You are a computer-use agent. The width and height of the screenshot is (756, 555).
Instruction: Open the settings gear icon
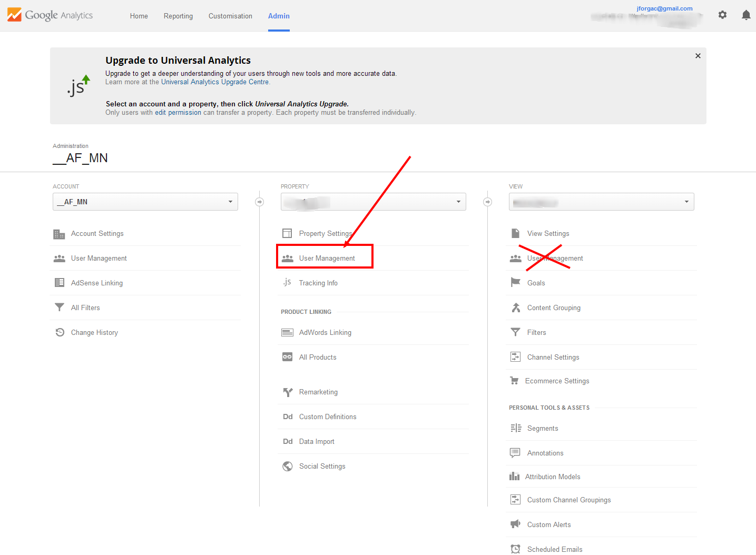coord(722,15)
